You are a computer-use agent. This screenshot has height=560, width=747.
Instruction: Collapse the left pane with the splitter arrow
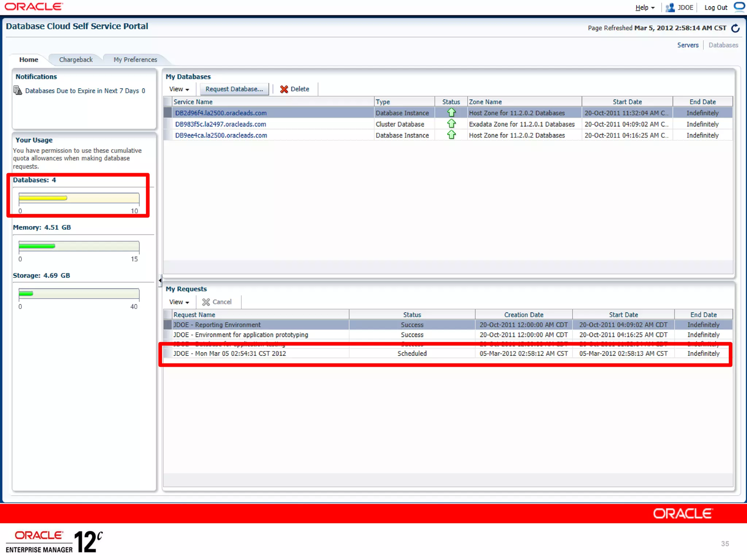pos(160,281)
